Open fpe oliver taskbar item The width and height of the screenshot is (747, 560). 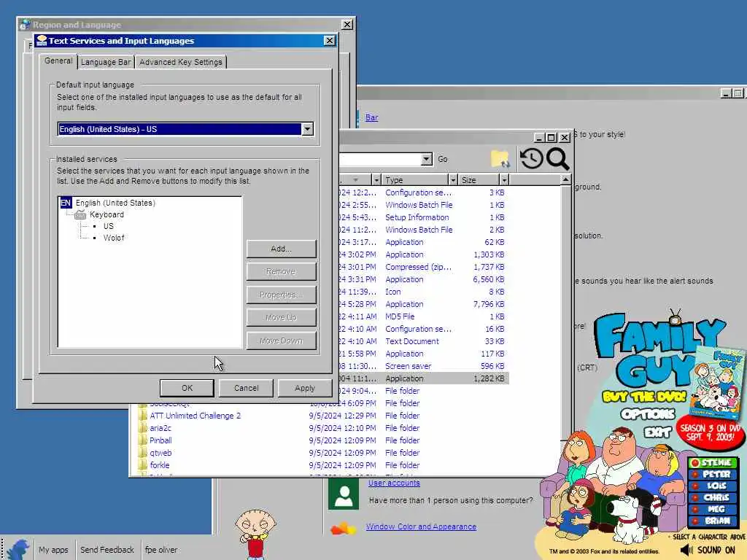pyautogui.click(x=161, y=550)
